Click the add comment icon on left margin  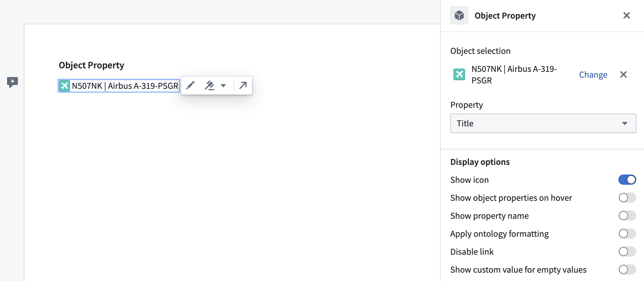[x=13, y=82]
